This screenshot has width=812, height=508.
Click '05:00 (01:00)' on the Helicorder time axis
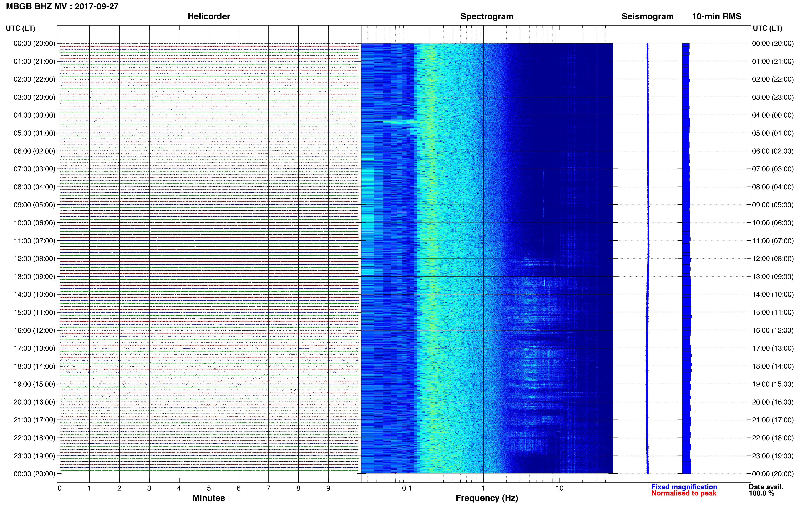click(34, 133)
